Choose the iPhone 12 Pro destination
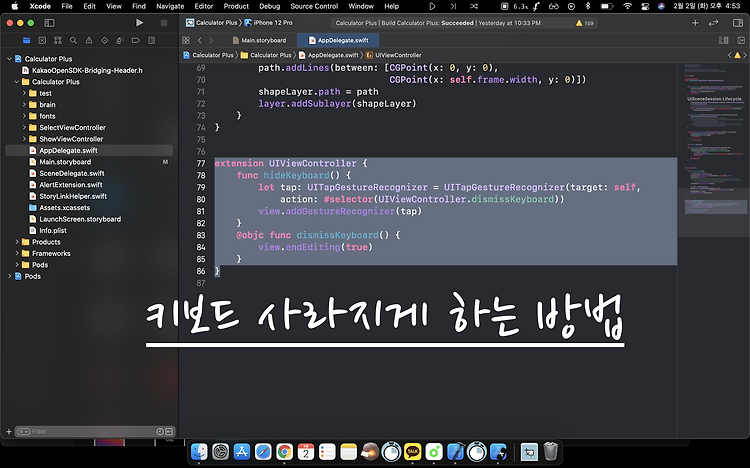The height and width of the screenshot is (468, 750). click(268, 22)
